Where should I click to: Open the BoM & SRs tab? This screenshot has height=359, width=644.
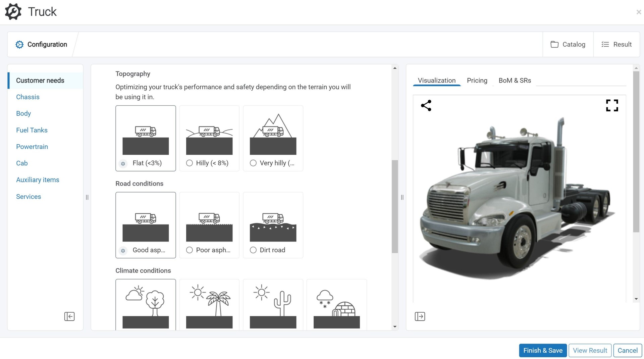(x=515, y=81)
